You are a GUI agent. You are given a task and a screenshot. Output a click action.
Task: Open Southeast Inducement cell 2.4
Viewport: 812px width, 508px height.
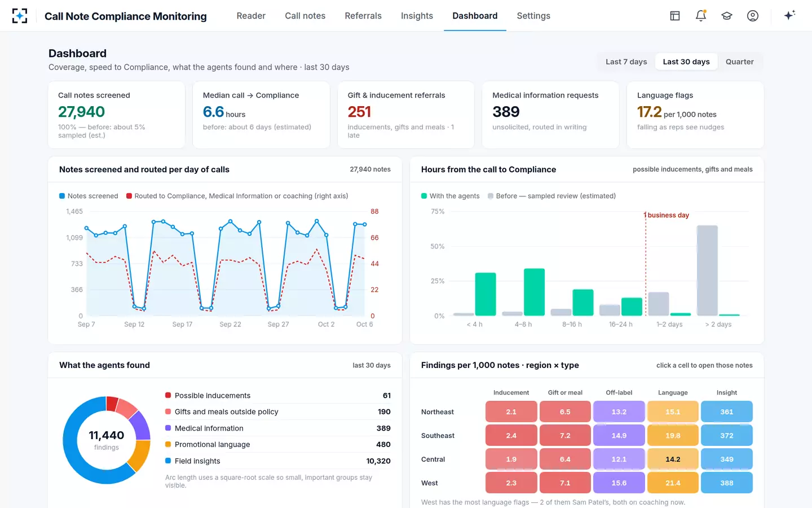[511, 435]
